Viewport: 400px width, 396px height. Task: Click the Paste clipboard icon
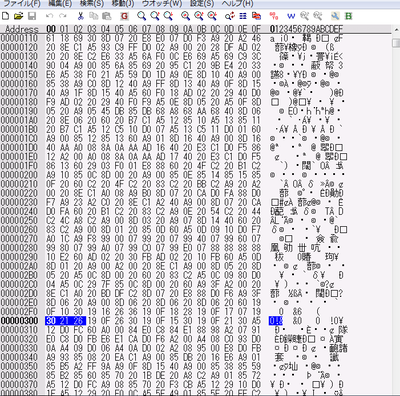[106, 16]
